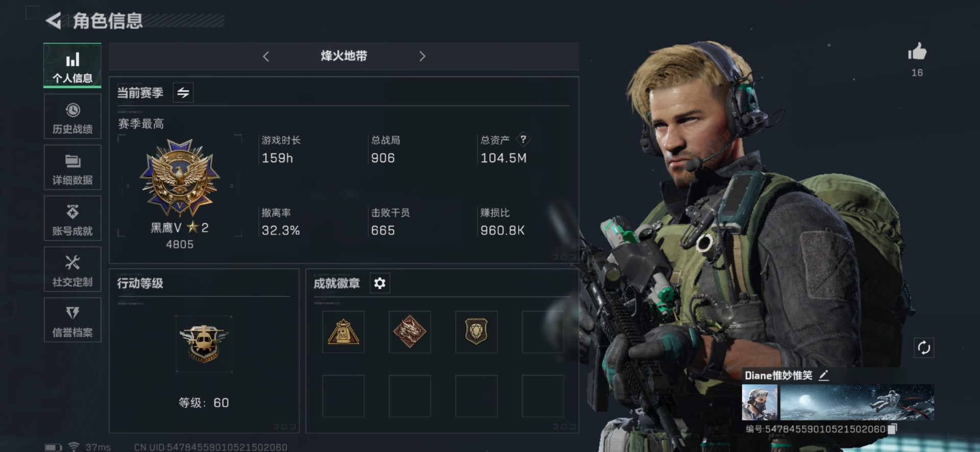Select the pyramid achievement badge
Screen dimensions: 980x452
point(343,332)
